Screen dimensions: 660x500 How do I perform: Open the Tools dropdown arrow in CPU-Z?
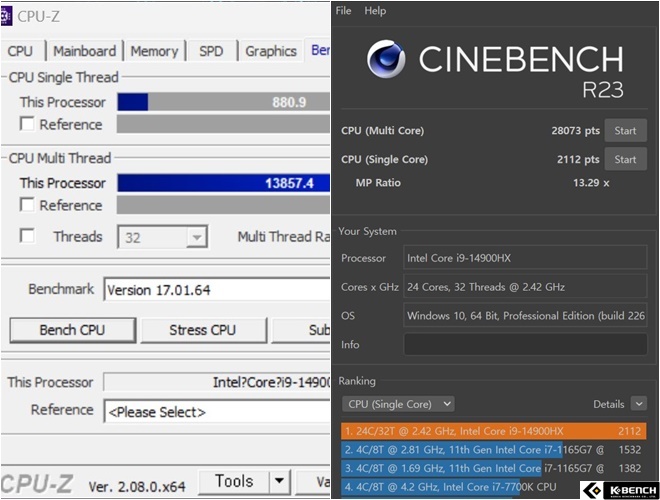pos(279,480)
